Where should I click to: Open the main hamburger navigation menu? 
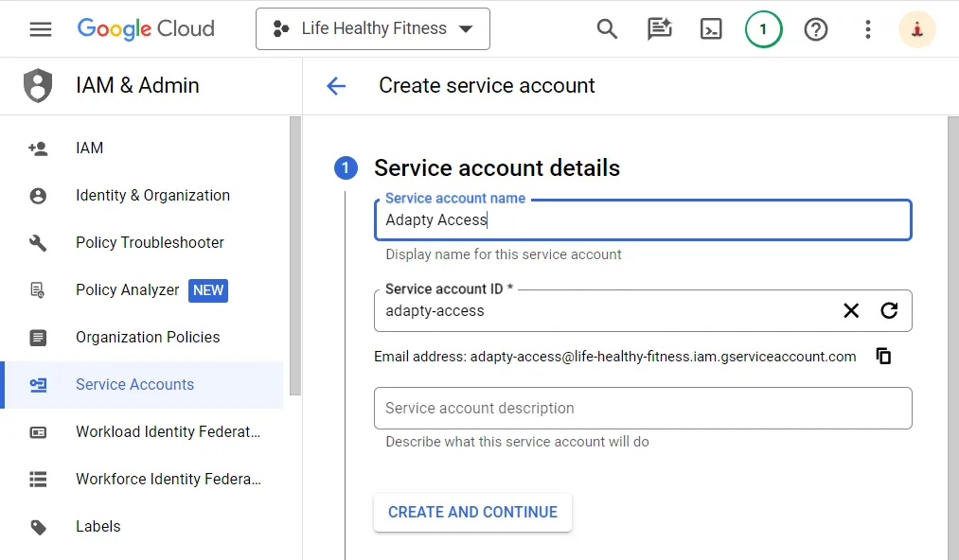tap(41, 29)
